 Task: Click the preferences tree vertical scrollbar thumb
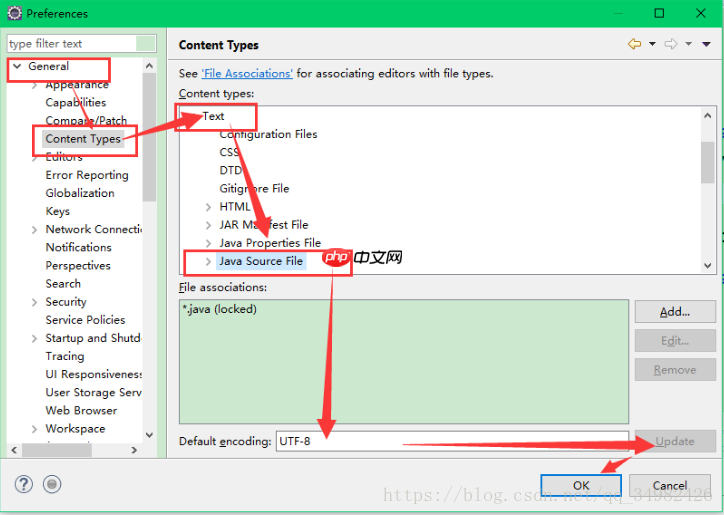point(149,137)
